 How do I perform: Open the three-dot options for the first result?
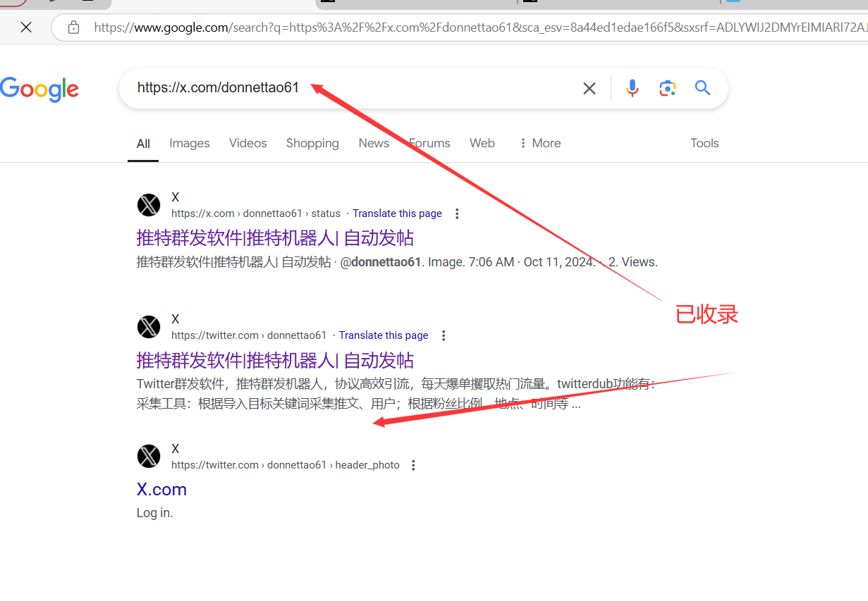point(457,213)
